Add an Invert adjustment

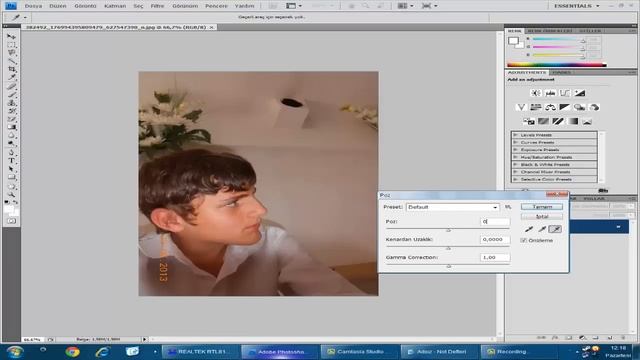(529, 121)
